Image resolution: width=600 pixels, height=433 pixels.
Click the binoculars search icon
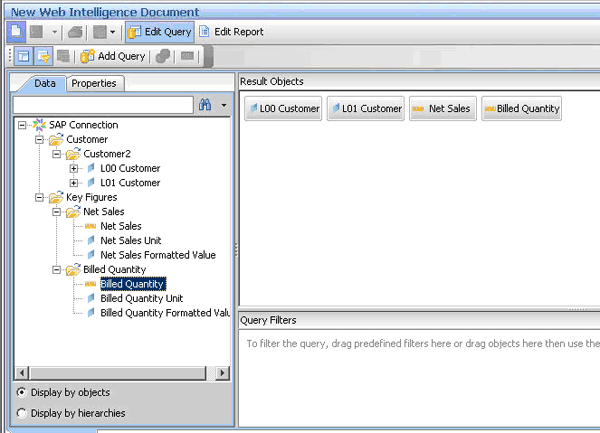(205, 104)
